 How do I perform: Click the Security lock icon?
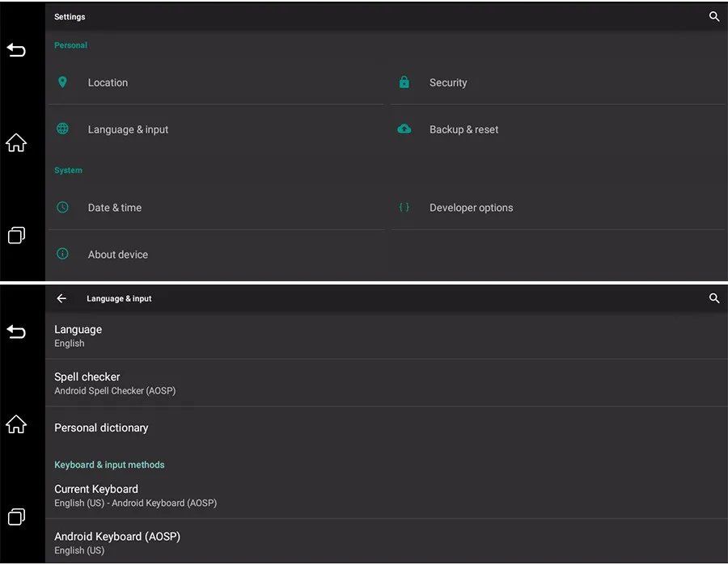[404, 82]
